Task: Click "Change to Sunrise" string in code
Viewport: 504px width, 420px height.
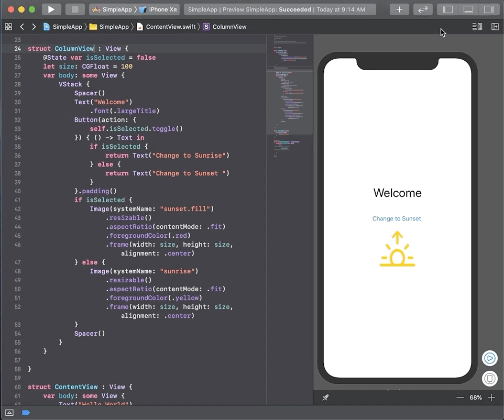Action: (x=189, y=156)
